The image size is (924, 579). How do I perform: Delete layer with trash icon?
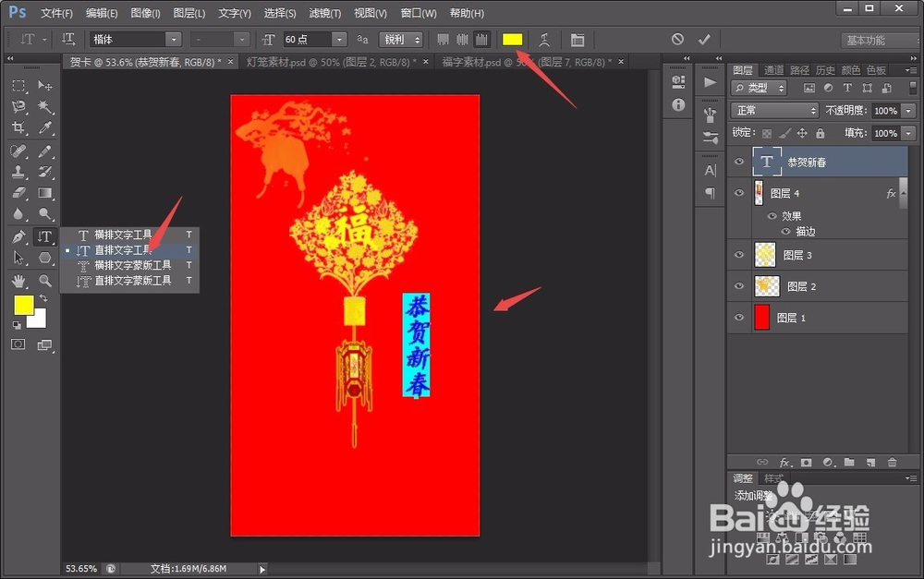[x=893, y=463]
